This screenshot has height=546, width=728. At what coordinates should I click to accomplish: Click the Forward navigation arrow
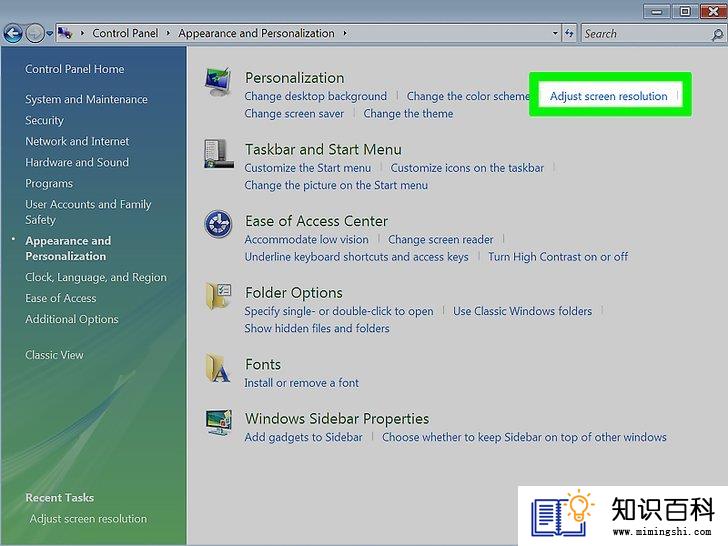click(x=35, y=33)
